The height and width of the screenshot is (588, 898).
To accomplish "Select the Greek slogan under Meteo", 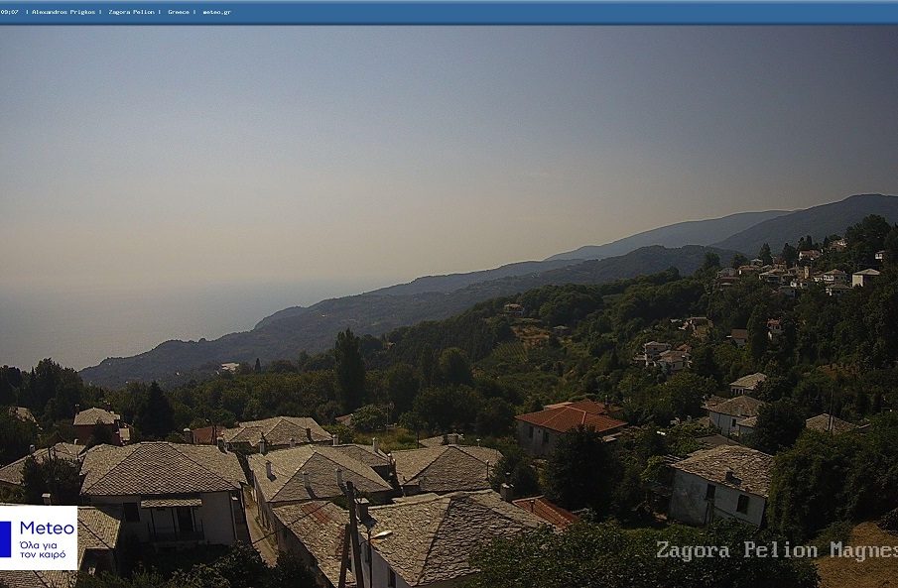I will pos(43,549).
